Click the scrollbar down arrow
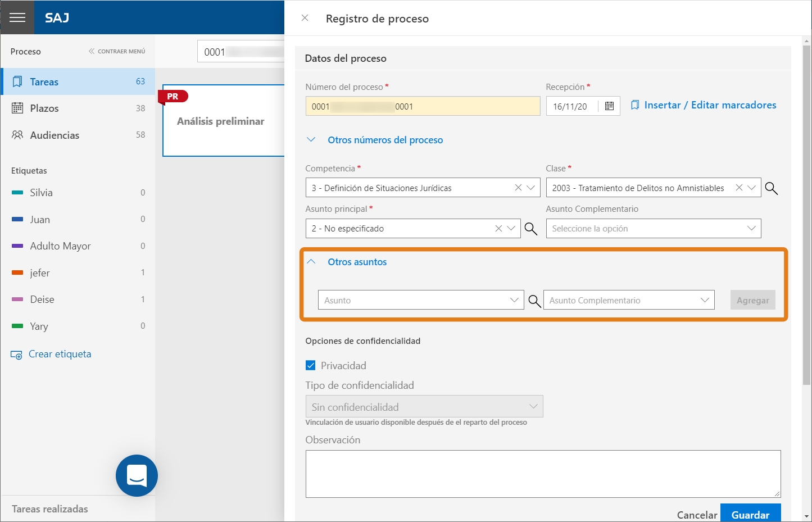Image resolution: width=812 pixels, height=522 pixels. point(807,515)
